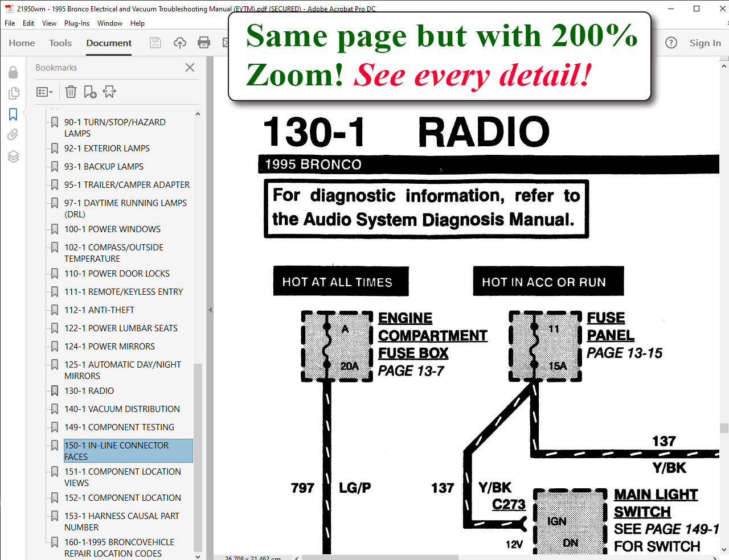The height and width of the screenshot is (560, 729).
Task: Select bookmark 150-1 IN-LINE CONNECTOR FACES
Action: pos(128,451)
